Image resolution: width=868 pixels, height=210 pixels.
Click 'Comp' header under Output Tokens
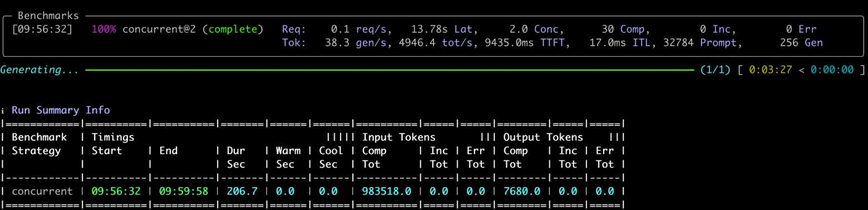pos(516,150)
